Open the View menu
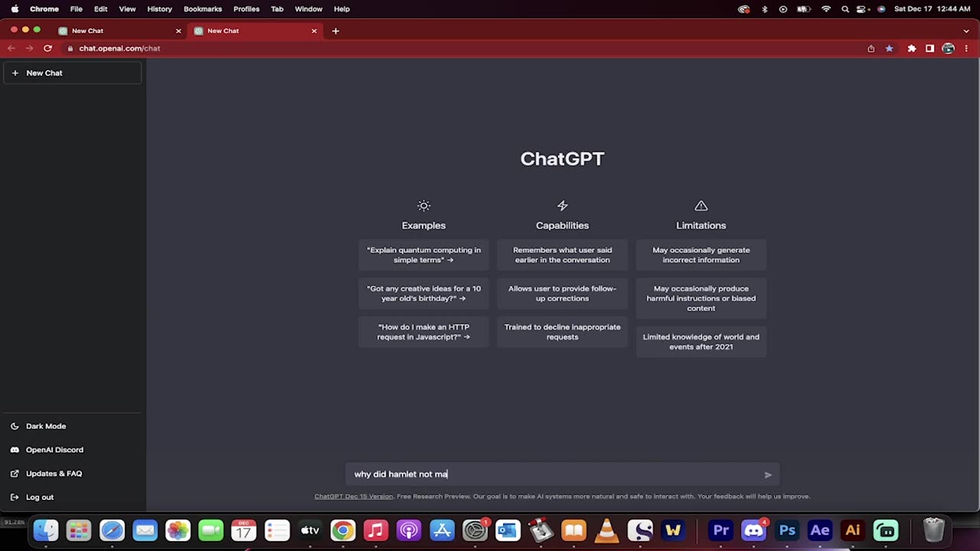980x551 pixels. (127, 9)
